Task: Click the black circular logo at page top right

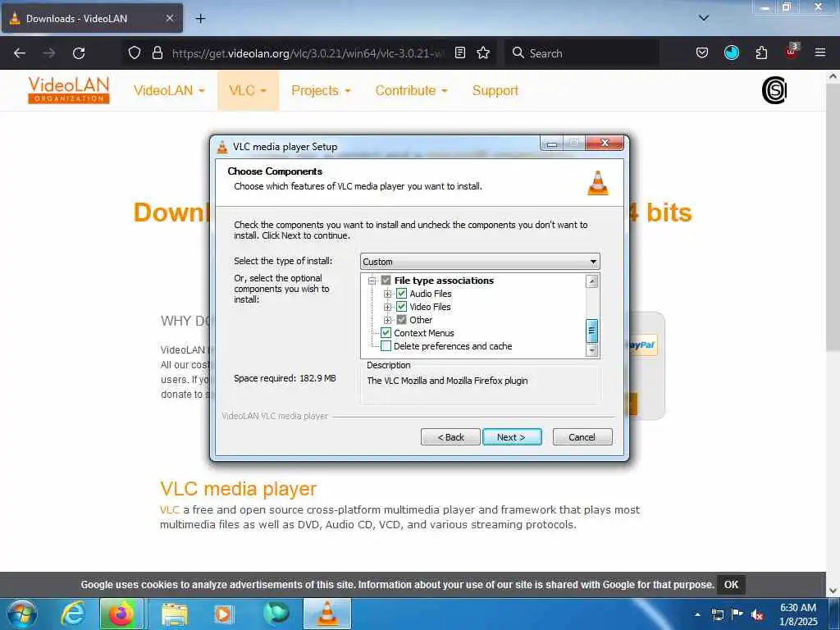Action: (x=774, y=90)
